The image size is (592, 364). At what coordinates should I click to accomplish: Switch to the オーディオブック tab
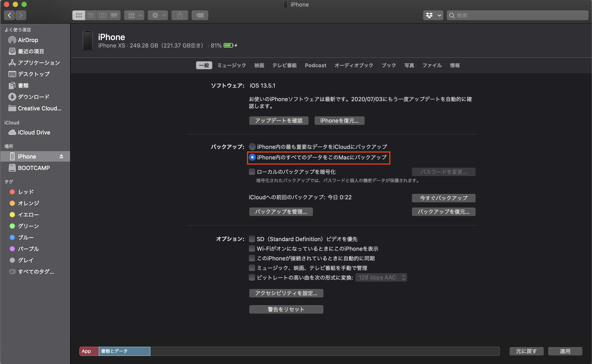coord(354,65)
